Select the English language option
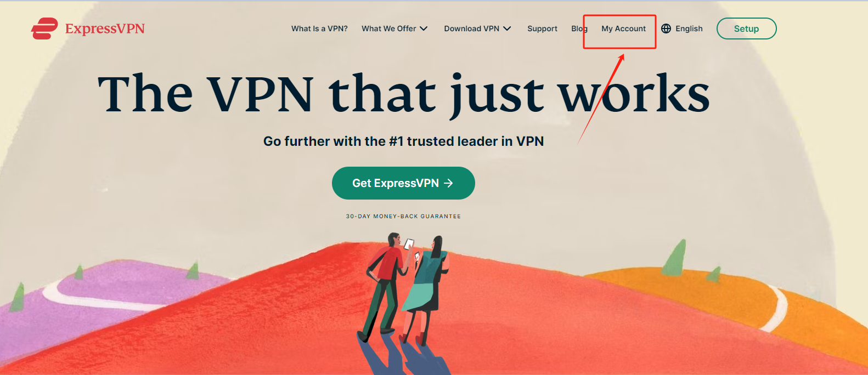Viewport: 868px width, 375px height. (x=689, y=29)
